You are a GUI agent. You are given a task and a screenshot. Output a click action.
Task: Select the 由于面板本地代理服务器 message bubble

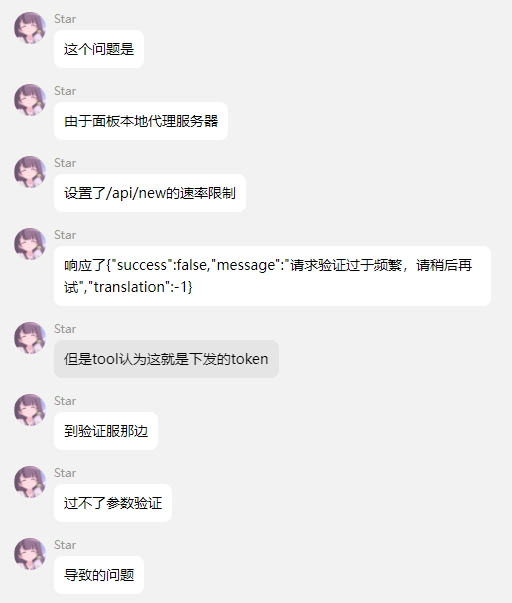pos(141,121)
